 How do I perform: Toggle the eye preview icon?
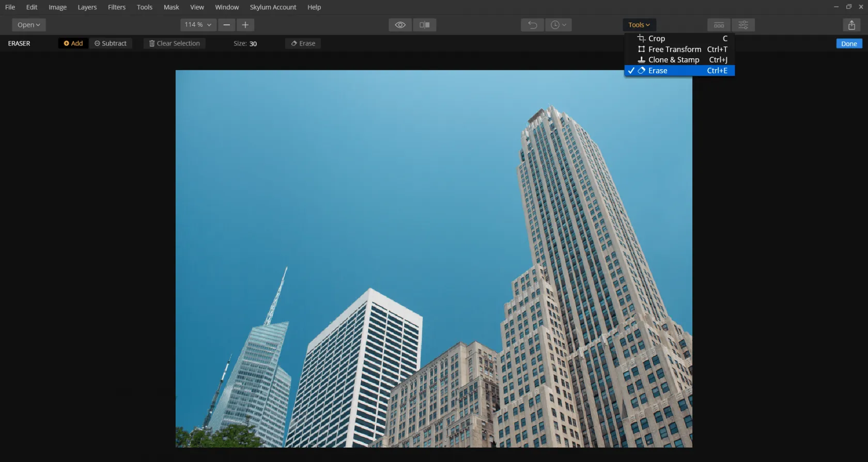point(400,25)
